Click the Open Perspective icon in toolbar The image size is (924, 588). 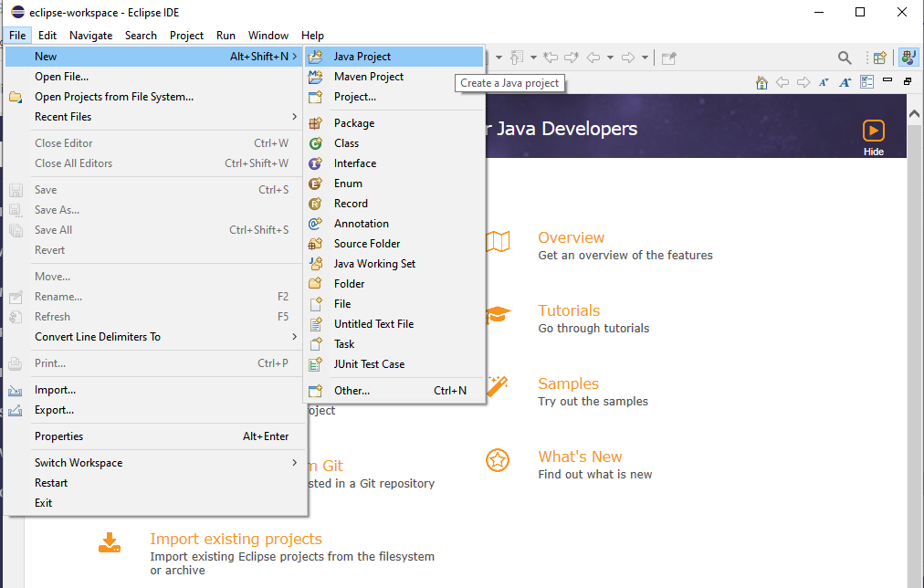click(x=879, y=58)
